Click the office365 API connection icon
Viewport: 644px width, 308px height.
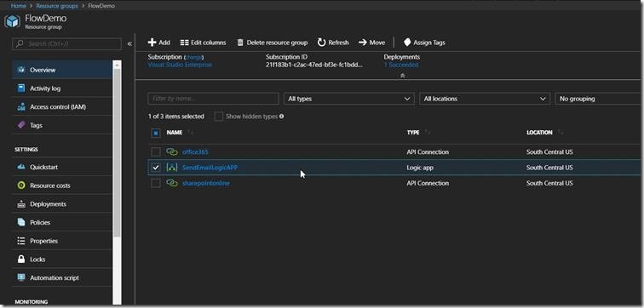click(x=172, y=152)
